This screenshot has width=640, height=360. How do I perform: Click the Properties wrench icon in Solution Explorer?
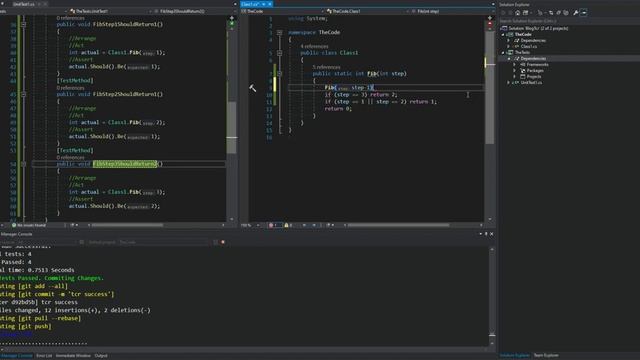click(576, 13)
